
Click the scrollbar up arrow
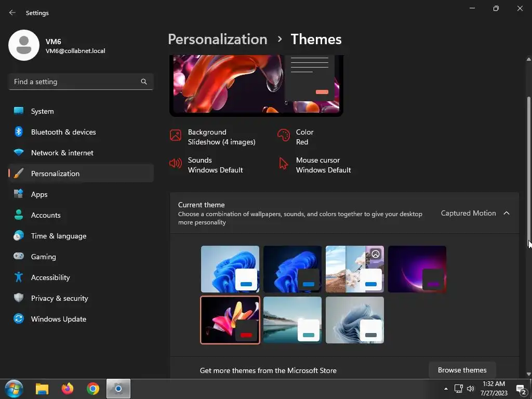(x=528, y=59)
